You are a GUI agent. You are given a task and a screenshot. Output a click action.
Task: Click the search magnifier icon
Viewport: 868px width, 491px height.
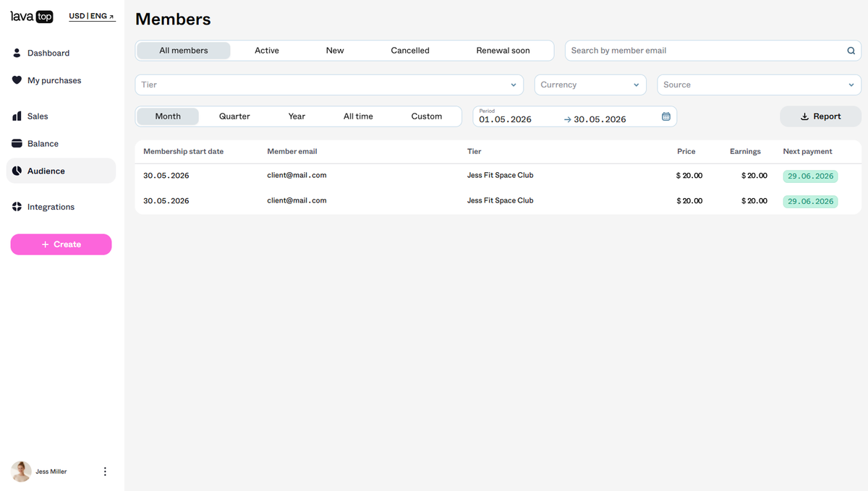click(x=851, y=51)
